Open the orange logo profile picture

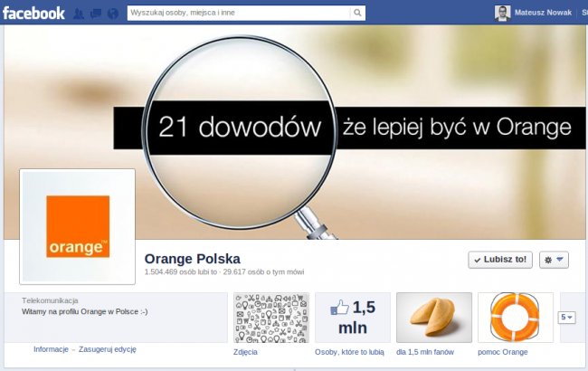77,226
